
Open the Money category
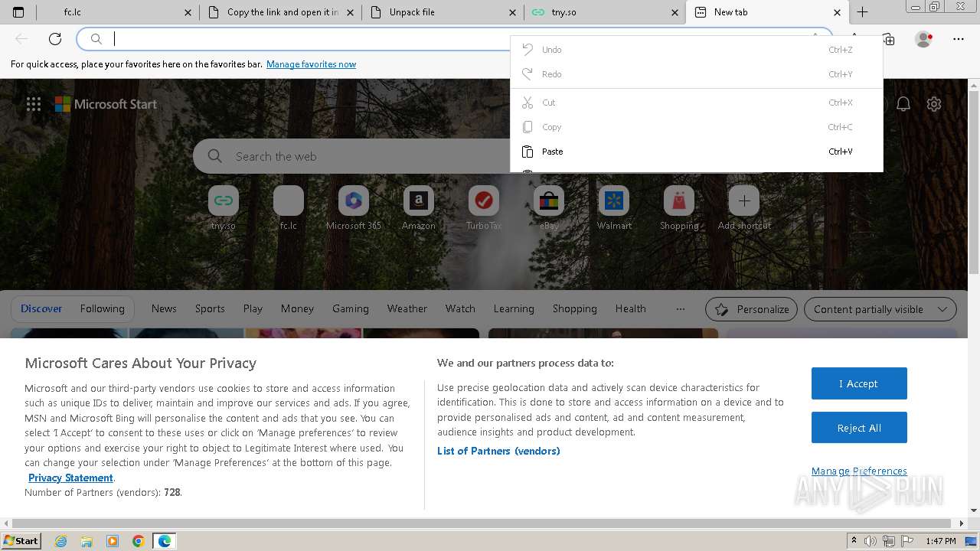pyautogui.click(x=297, y=309)
